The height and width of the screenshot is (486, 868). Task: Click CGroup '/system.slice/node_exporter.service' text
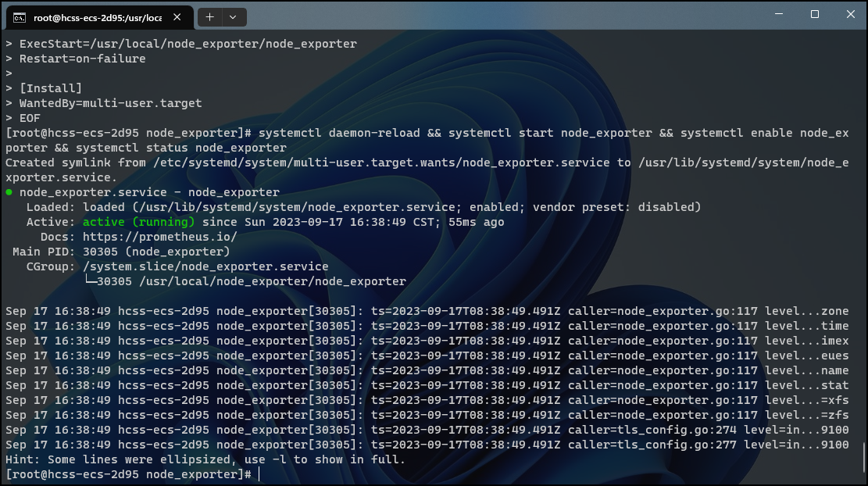pyautogui.click(x=205, y=266)
